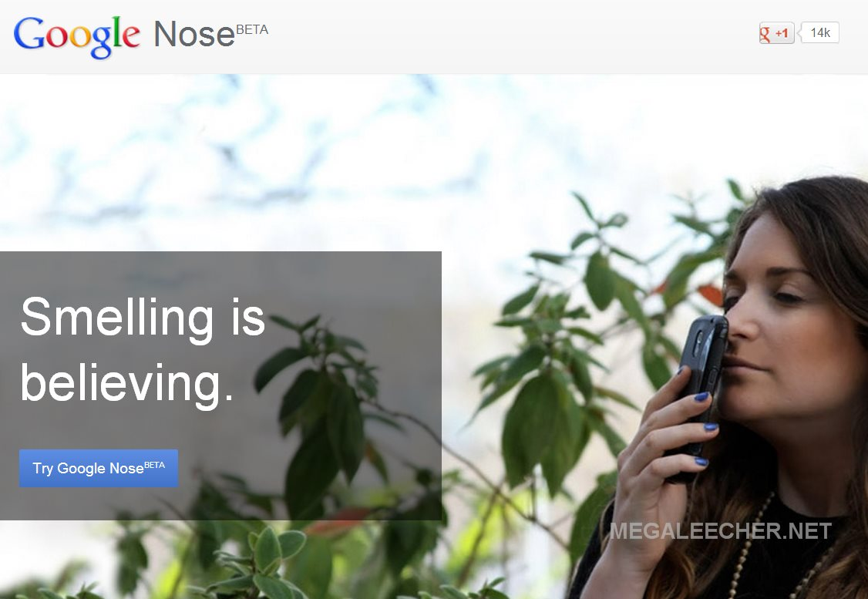The width and height of the screenshot is (868, 599).
Task: Open the 14k plus-one count bubble
Action: click(x=819, y=32)
